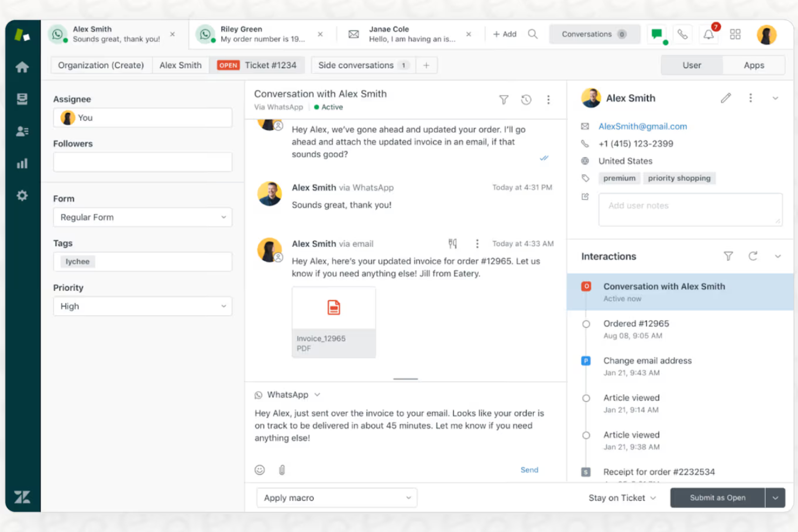Open the Talk phone icon in the header
798x532 pixels.
pos(683,34)
